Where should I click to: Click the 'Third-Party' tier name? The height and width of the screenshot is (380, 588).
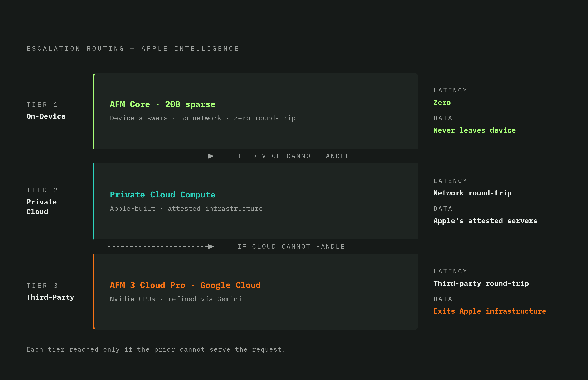[x=50, y=297]
